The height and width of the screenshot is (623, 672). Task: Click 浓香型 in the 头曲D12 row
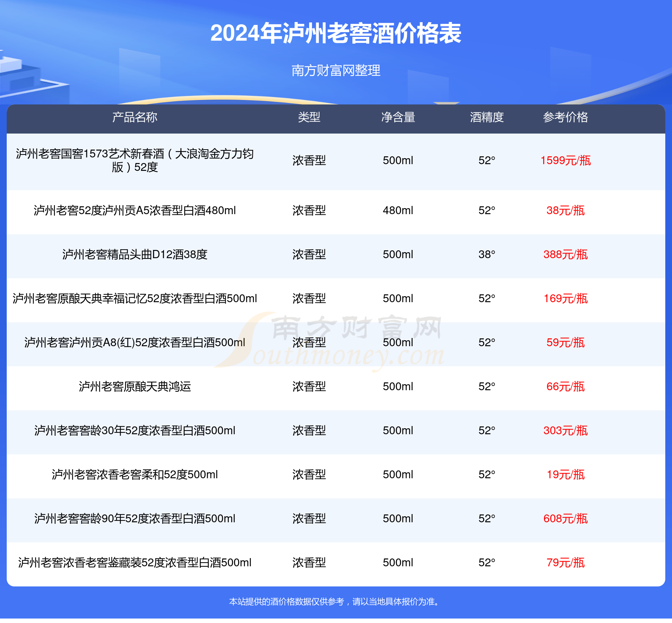[x=309, y=254]
